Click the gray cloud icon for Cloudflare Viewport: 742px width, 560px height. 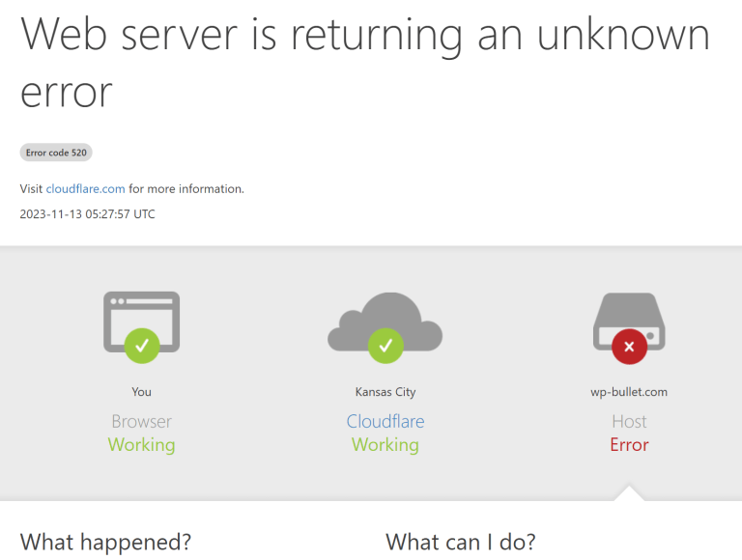click(385, 317)
